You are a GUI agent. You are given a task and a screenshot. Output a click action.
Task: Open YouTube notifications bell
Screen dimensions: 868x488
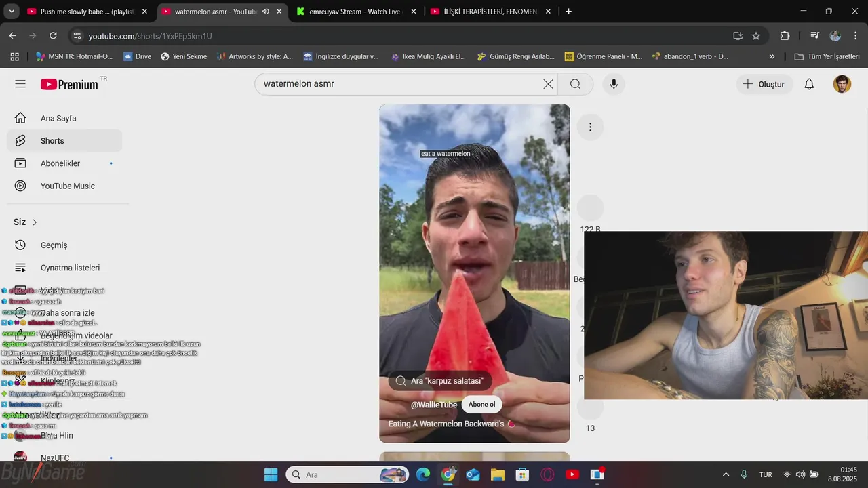point(809,84)
